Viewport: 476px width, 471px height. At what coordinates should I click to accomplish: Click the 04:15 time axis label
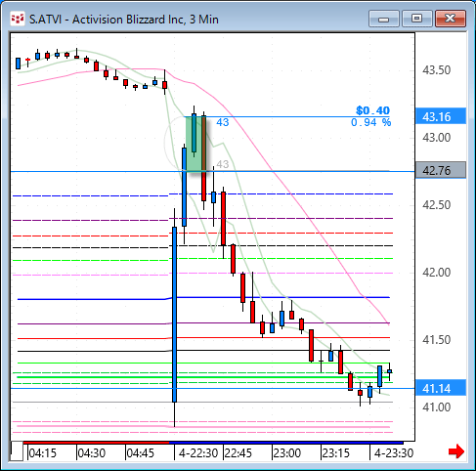click(x=42, y=453)
